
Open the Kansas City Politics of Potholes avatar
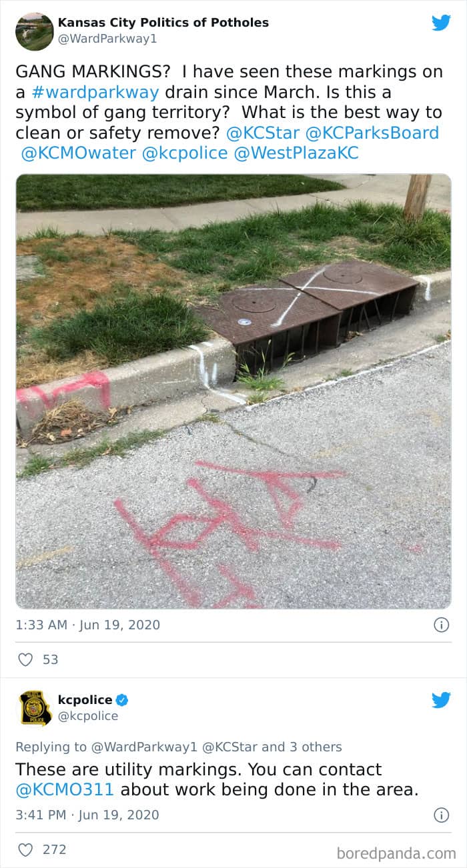coord(34,31)
